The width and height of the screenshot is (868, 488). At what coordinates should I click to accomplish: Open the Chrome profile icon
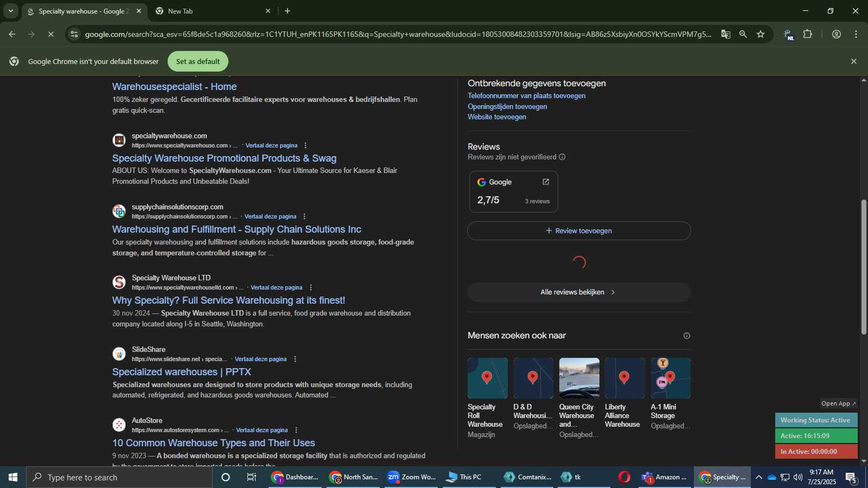(x=837, y=34)
